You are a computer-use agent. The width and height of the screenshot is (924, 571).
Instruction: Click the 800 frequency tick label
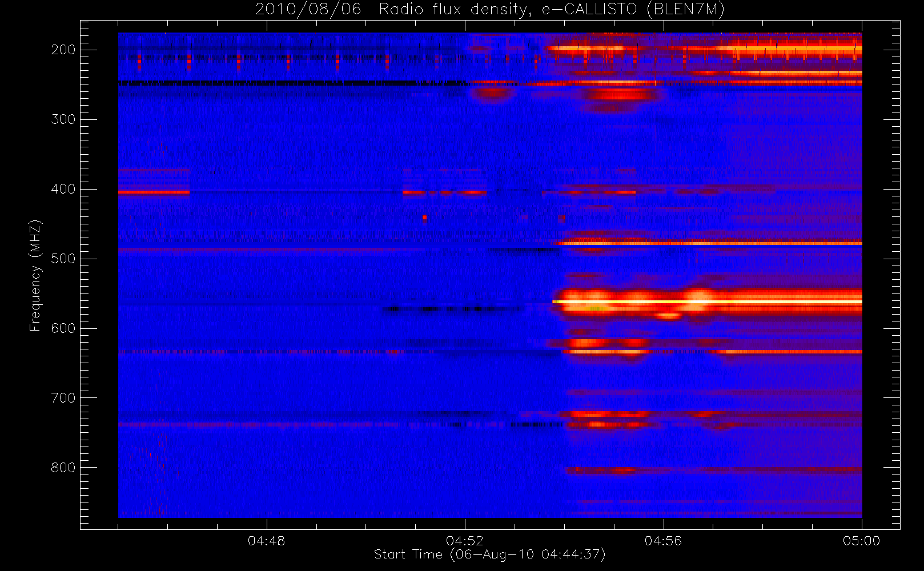click(63, 468)
